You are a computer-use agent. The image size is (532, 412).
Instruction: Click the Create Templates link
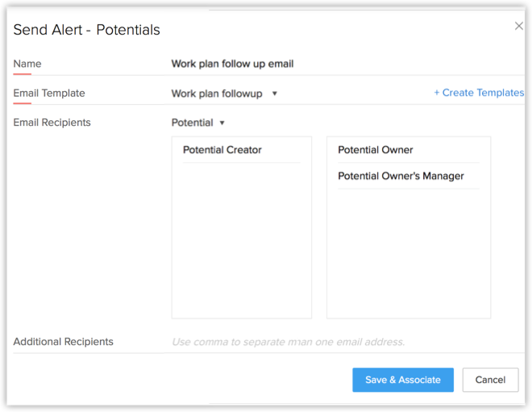click(479, 93)
